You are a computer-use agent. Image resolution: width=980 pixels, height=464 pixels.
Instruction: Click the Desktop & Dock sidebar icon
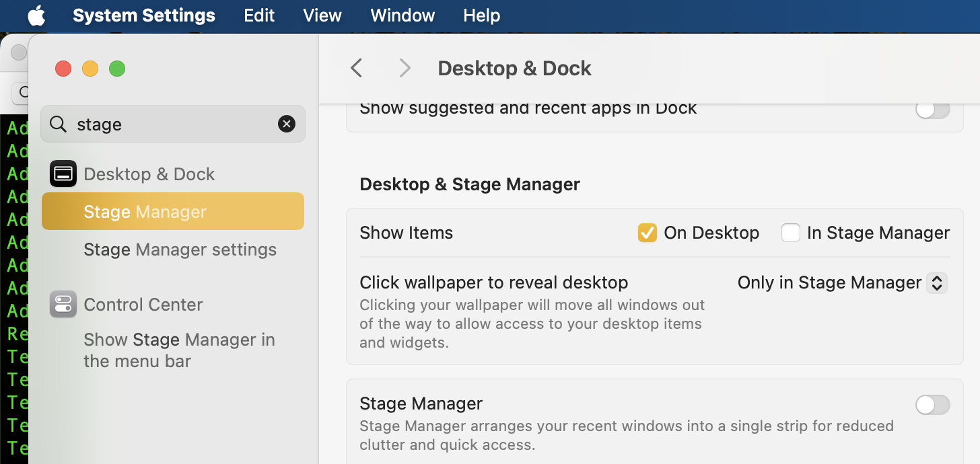tap(63, 174)
